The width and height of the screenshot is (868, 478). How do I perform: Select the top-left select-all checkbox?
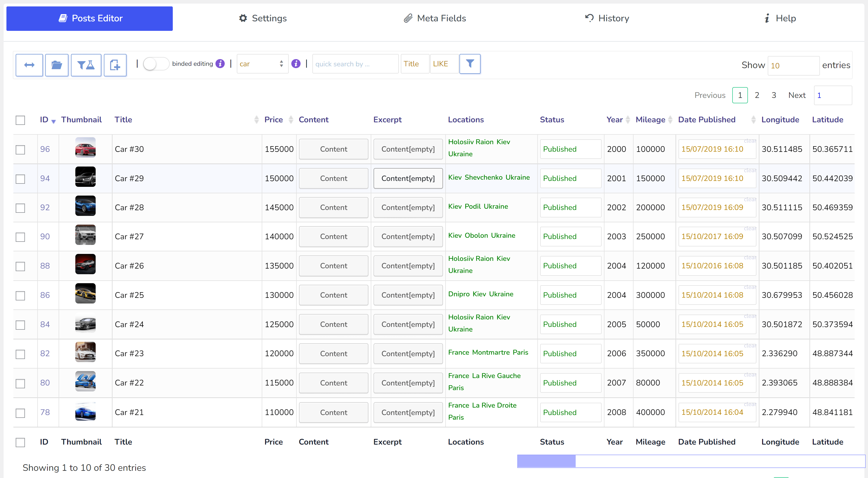[x=21, y=120]
